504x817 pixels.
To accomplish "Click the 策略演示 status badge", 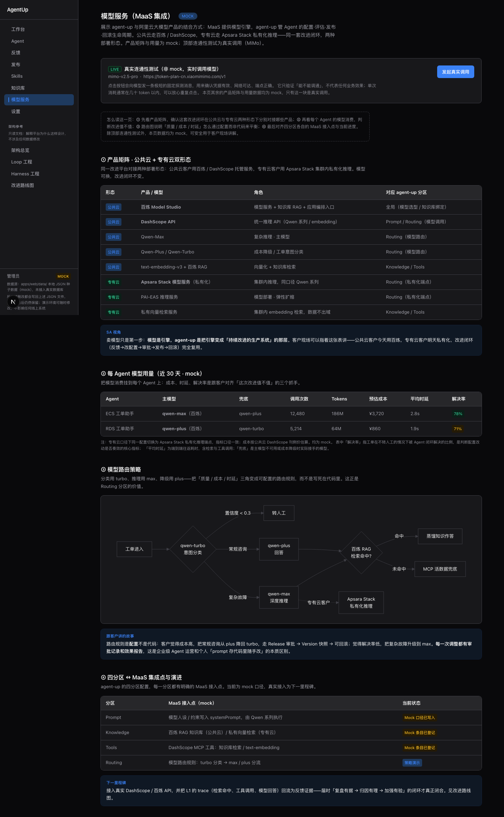I will pyautogui.click(x=412, y=763).
